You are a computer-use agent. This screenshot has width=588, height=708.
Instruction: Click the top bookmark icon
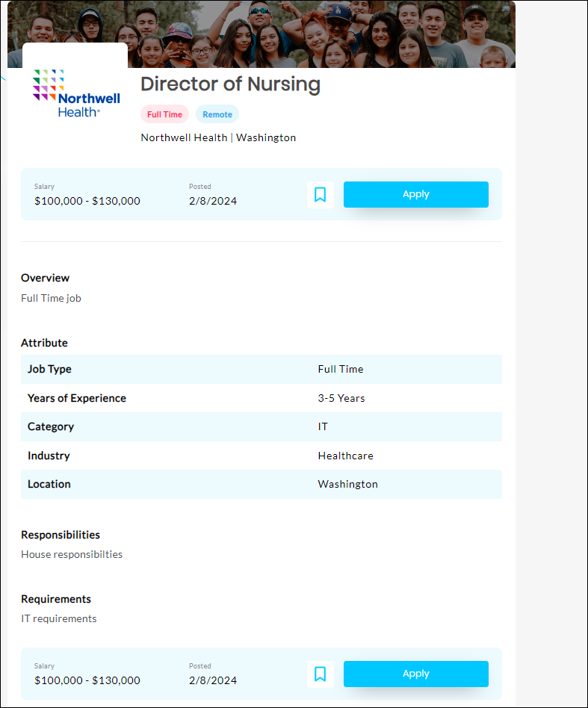tap(320, 195)
